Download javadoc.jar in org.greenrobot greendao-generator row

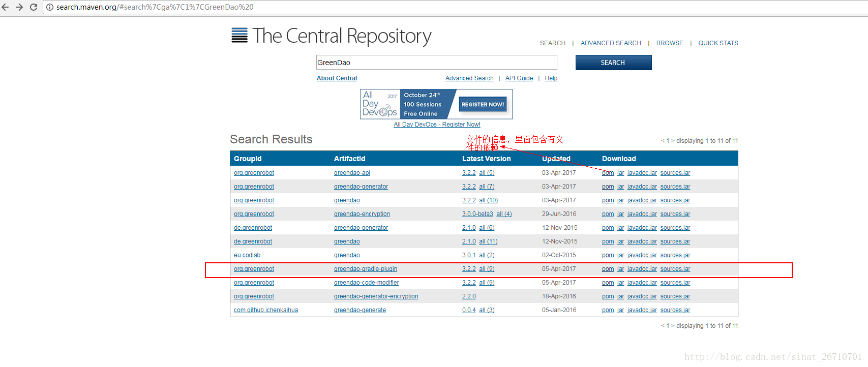[642, 187]
